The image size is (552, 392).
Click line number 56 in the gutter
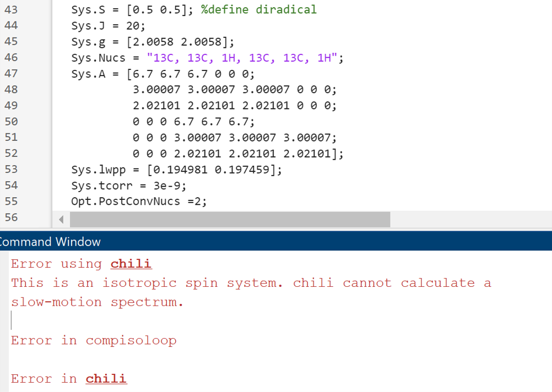(11, 217)
